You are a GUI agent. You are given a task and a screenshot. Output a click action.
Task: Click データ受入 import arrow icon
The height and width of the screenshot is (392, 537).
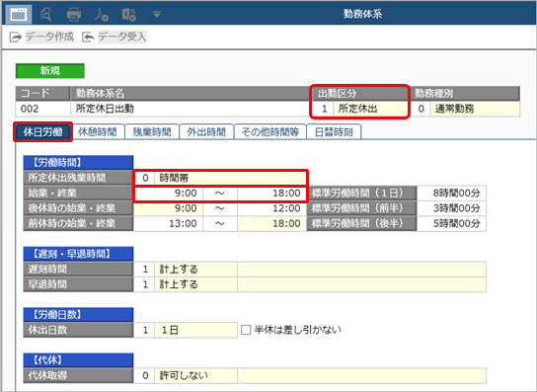88,37
